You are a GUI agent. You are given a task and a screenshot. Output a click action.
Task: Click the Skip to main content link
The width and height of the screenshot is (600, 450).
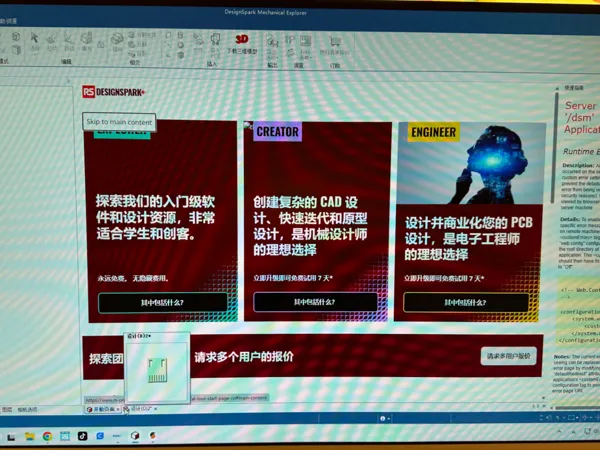tap(119, 122)
